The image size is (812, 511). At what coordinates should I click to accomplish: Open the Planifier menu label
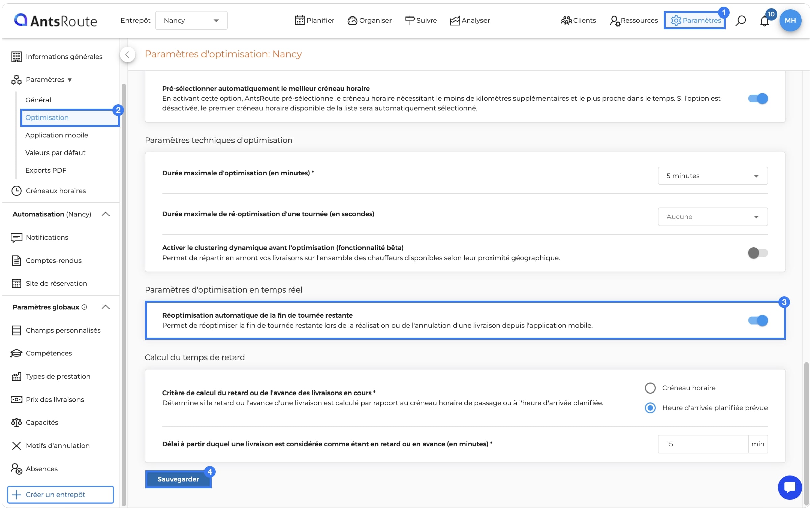point(320,21)
